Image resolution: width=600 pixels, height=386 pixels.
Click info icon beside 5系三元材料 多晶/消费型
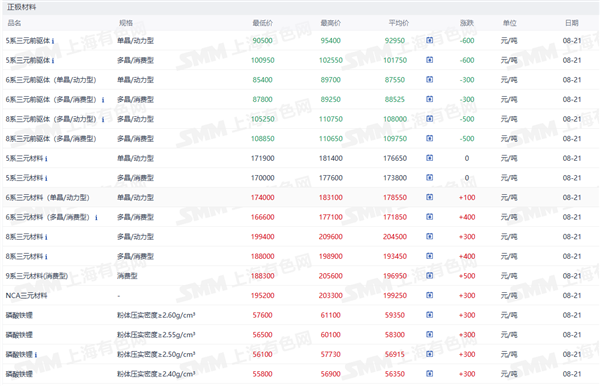[46, 178]
